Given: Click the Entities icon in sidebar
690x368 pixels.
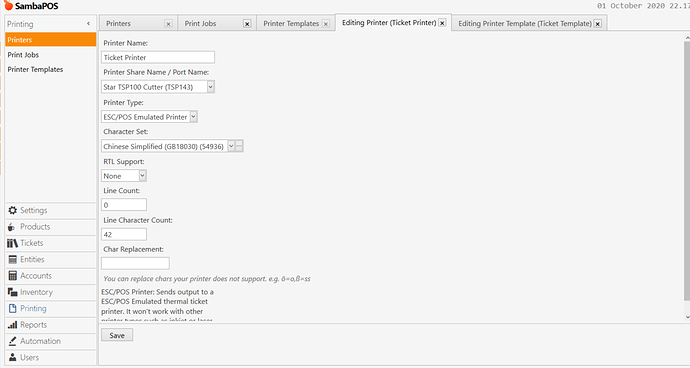Looking at the screenshot, I should pyautogui.click(x=13, y=260).
